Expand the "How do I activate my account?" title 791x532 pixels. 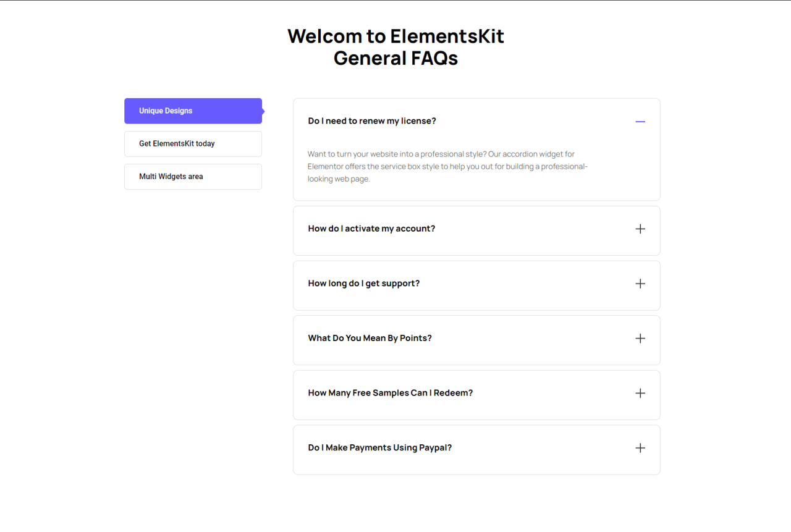point(371,229)
